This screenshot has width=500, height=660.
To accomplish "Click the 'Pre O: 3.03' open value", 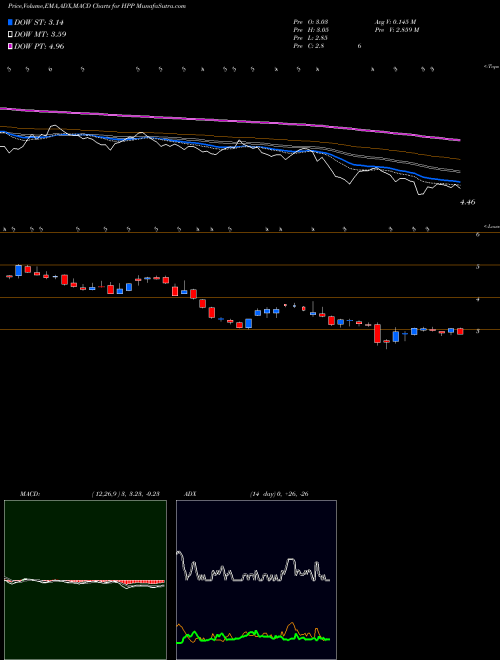I will click(x=311, y=21).
